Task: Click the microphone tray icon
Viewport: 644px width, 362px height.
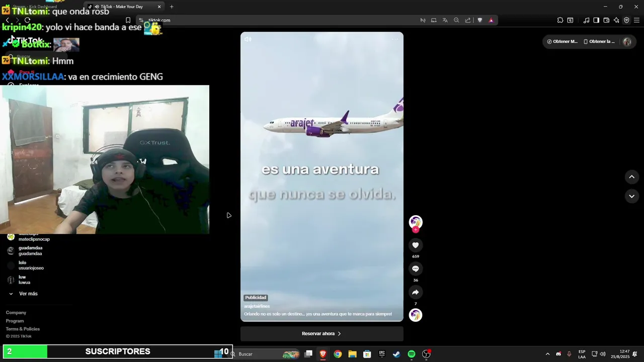Action: click(569, 354)
